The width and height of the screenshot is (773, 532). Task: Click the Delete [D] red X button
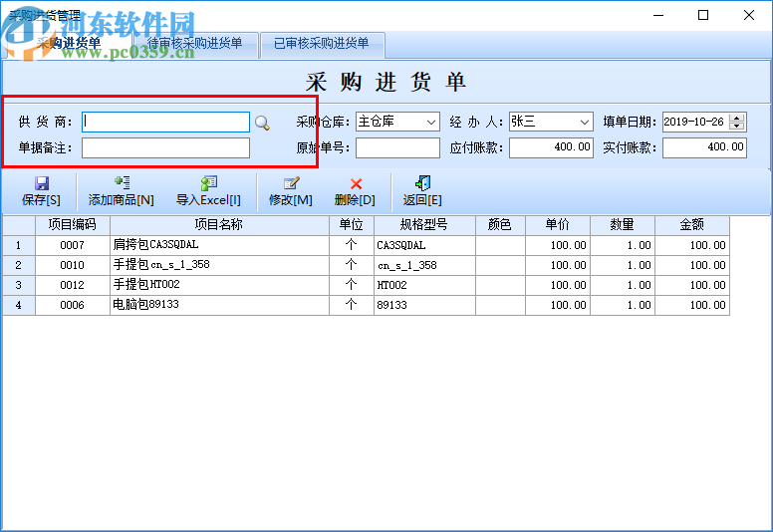pos(355,192)
